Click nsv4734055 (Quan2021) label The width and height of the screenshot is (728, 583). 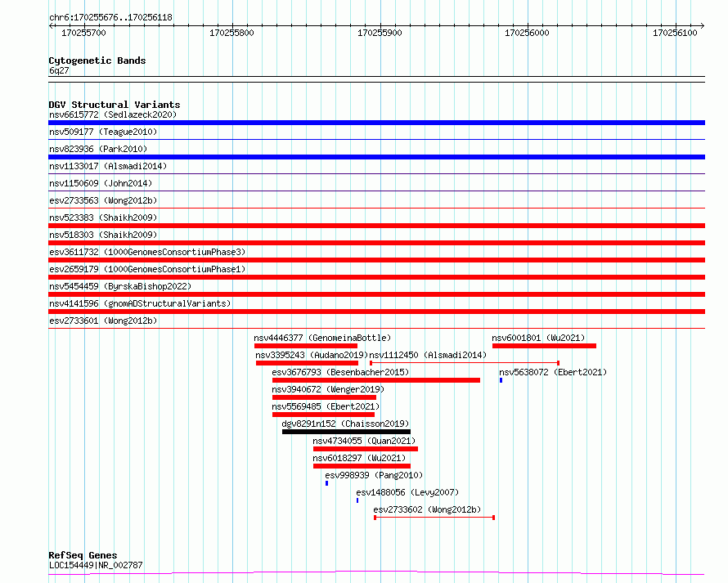point(364,441)
